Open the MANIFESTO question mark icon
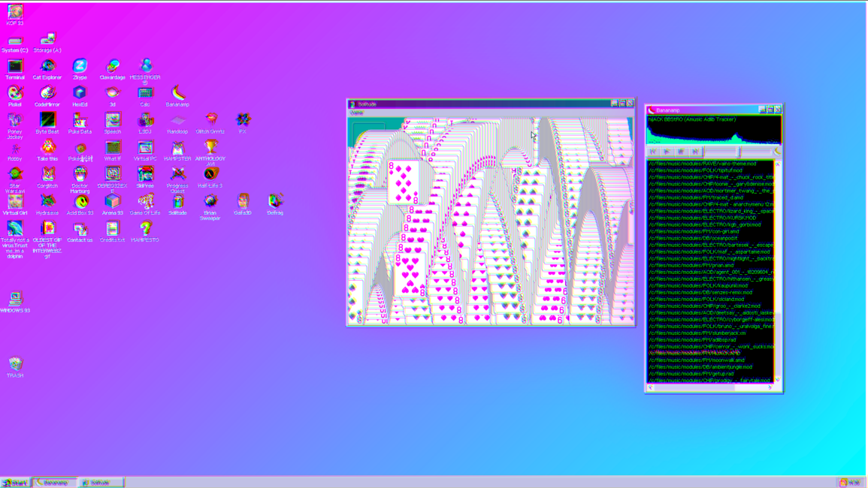Screen dimensions: 868x488 point(145,230)
